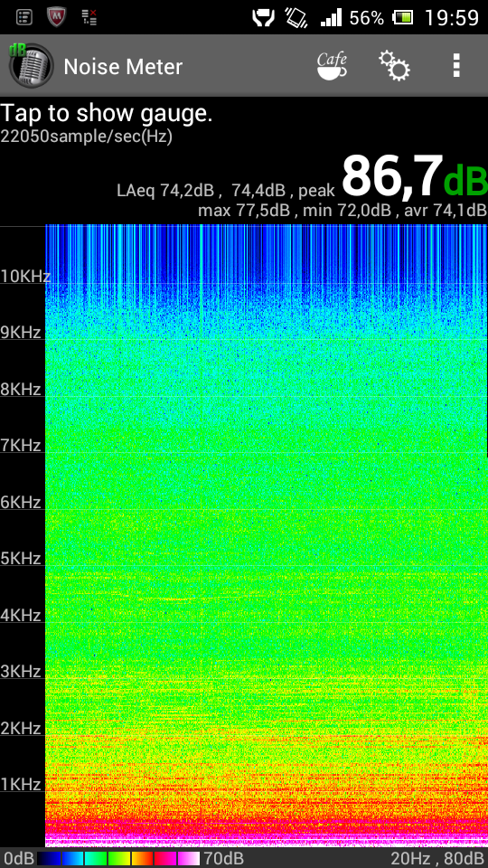Tap the 10KHz frequency axis label
The width and height of the screenshot is (488, 868).
25,276
